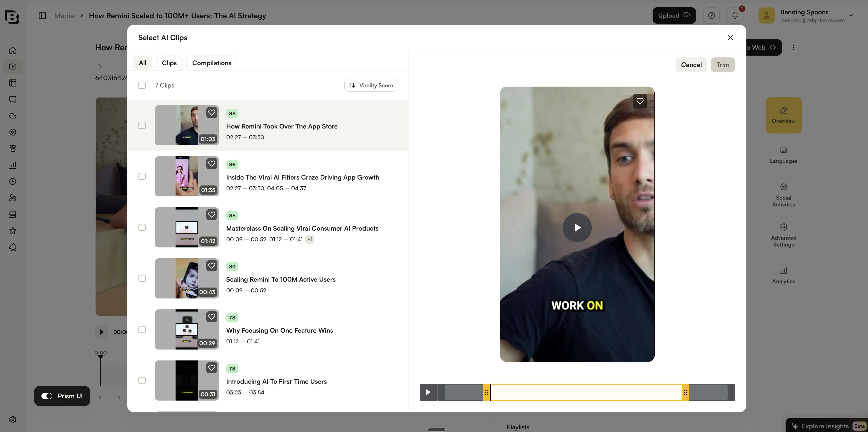The width and height of the screenshot is (868, 432).
Task: Click the trim bar play button
Action: pyautogui.click(x=428, y=392)
